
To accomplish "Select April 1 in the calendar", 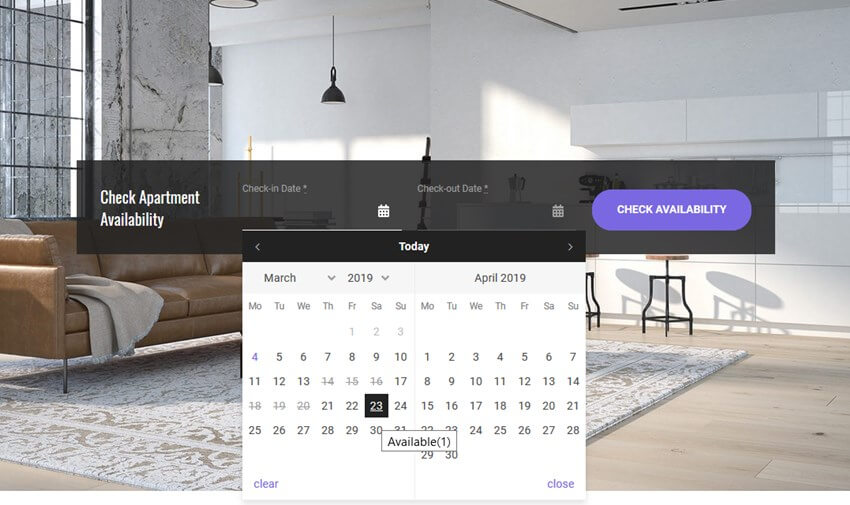I will click(427, 357).
